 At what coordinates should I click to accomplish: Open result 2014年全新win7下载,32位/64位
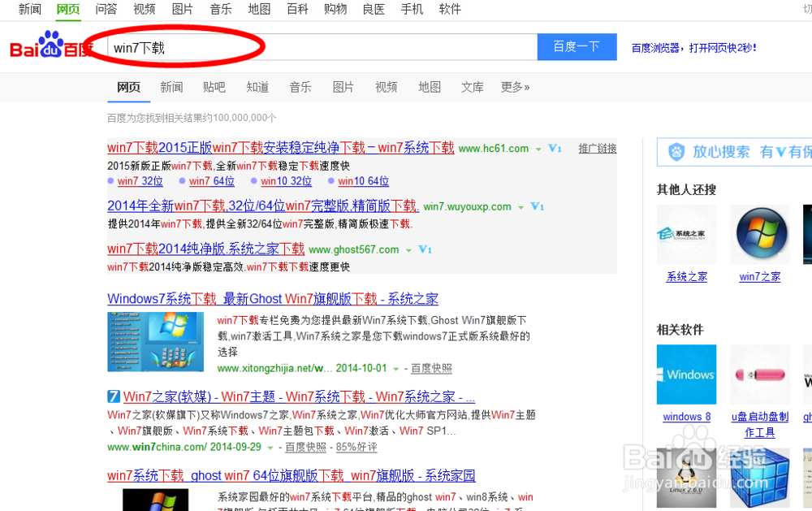coord(263,206)
